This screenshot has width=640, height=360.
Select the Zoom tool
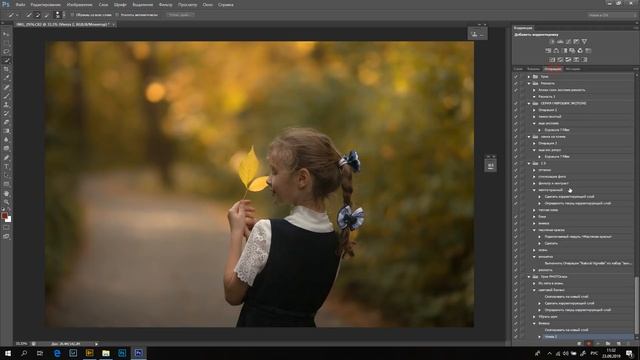[6, 202]
